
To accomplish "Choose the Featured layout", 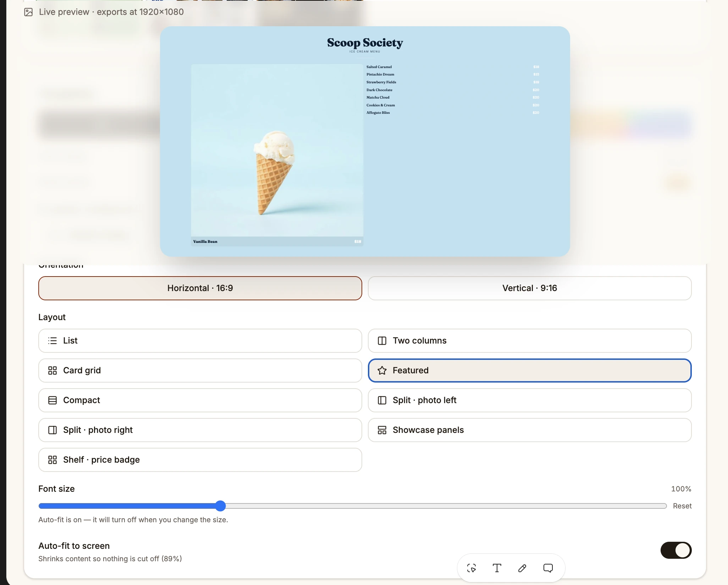I will tap(530, 370).
